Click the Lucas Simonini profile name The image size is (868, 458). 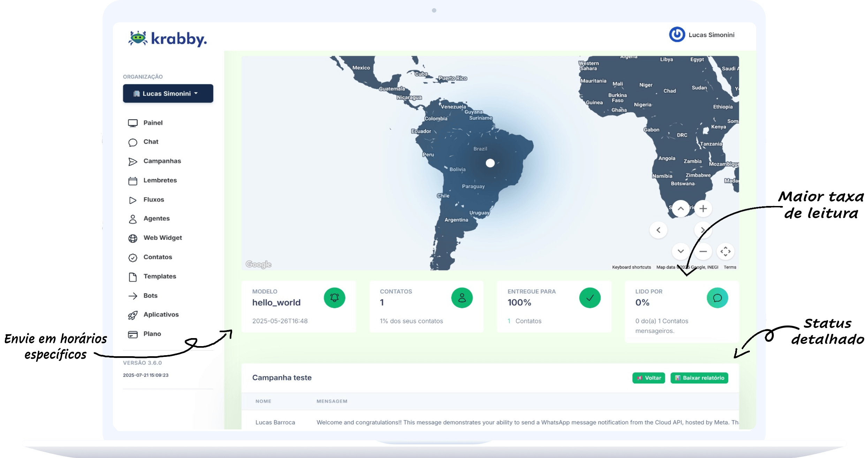pos(711,35)
